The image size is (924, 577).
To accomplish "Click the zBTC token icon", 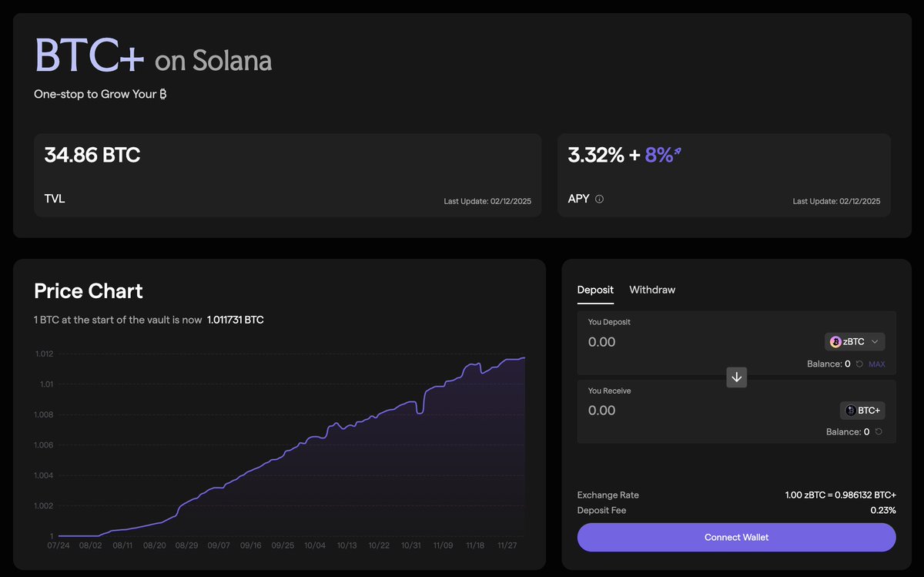I will [835, 341].
